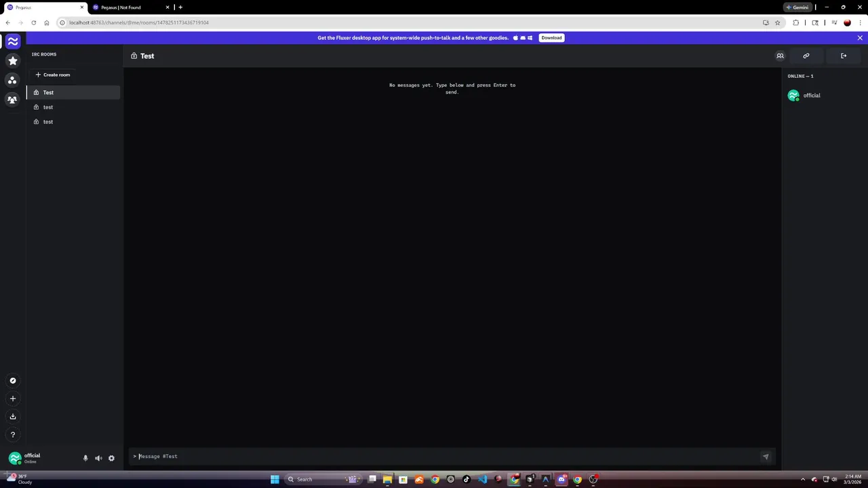Mute the microphone in user panel
This screenshot has width=868, height=488.
pos(85,458)
